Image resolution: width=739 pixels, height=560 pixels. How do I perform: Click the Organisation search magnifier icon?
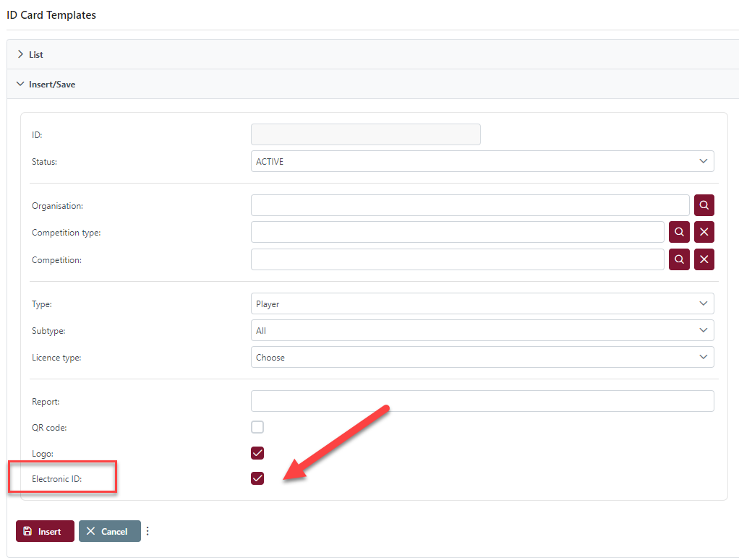click(x=704, y=205)
